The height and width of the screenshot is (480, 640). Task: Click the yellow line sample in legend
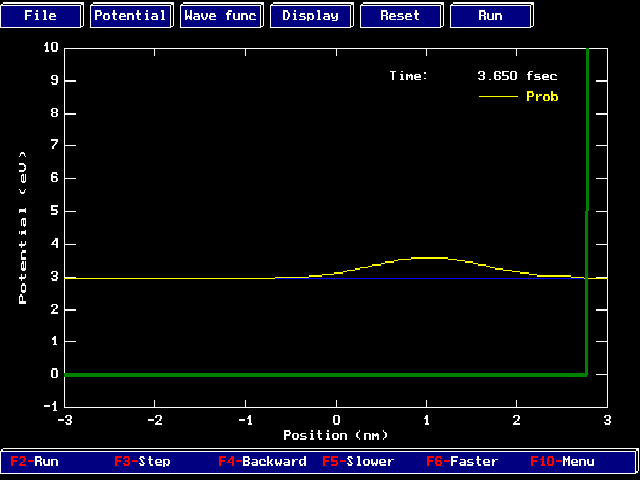click(498, 97)
